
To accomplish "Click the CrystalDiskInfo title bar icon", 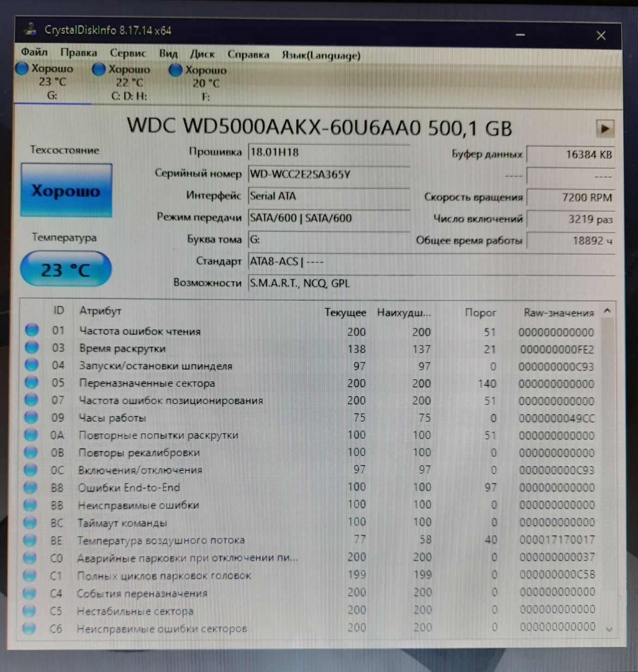I will click(30, 29).
